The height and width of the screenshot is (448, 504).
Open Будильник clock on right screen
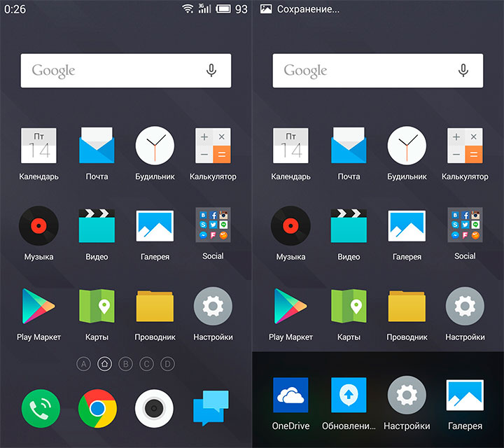point(407,146)
